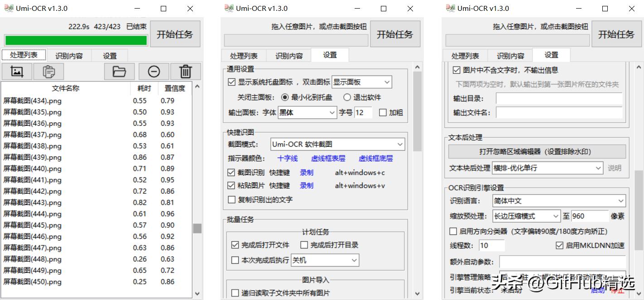This screenshot has height=300, width=644.
Task: Open the 识别语言 dropdown
Action: click(x=559, y=200)
